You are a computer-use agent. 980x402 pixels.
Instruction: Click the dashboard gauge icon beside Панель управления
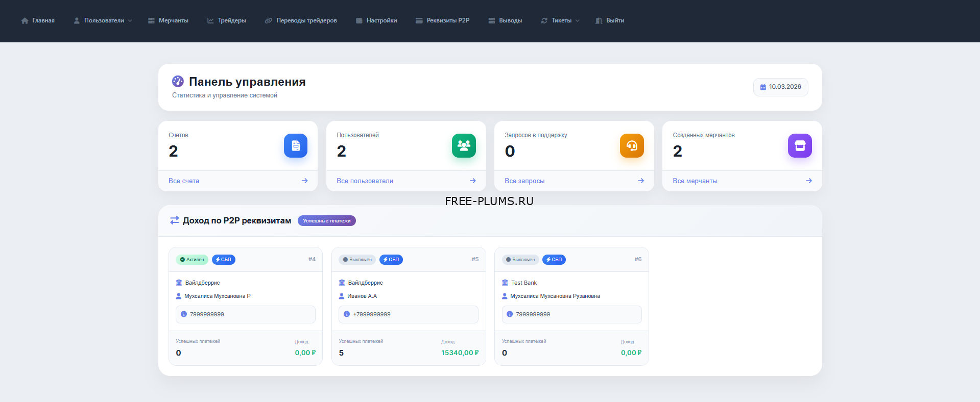pos(178,81)
